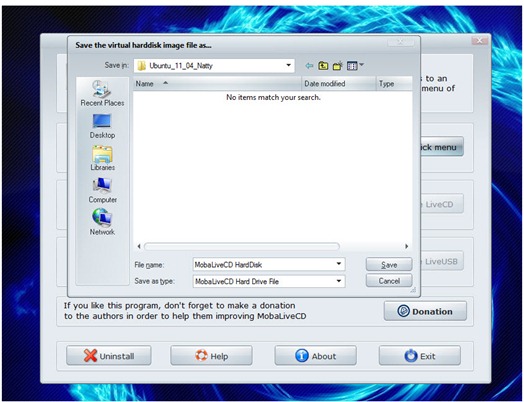
Task: Expand the File name dropdown arrow
Action: (x=339, y=264)
